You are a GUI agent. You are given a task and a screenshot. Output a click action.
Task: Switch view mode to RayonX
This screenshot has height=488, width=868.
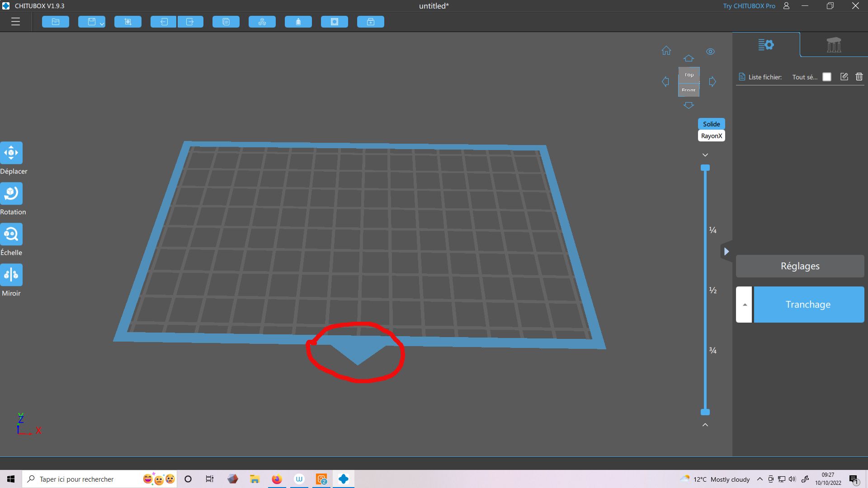pyautogui.click(x=711, y=136)
